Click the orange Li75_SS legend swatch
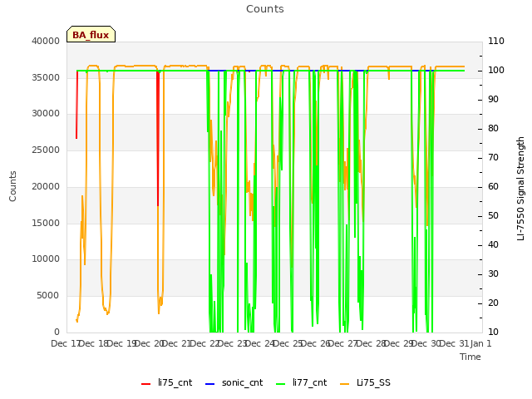Screen dimensions: 532x399 345,384
